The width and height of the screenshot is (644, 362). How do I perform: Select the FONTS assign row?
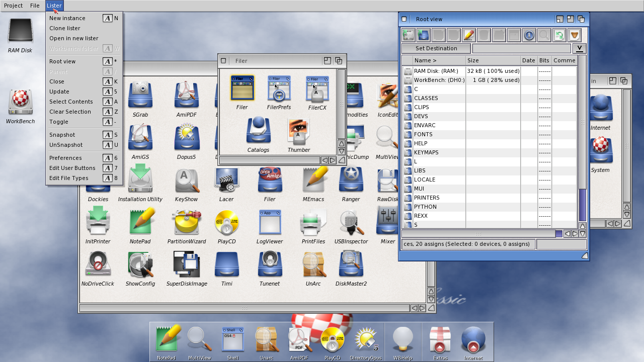(x=490, y=134)
